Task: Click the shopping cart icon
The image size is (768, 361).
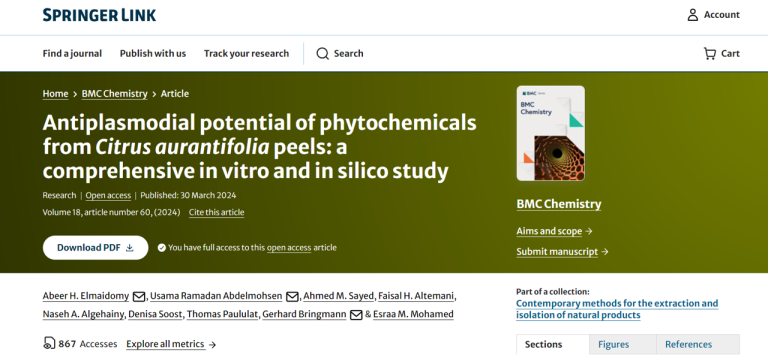Action: (710, 53)
